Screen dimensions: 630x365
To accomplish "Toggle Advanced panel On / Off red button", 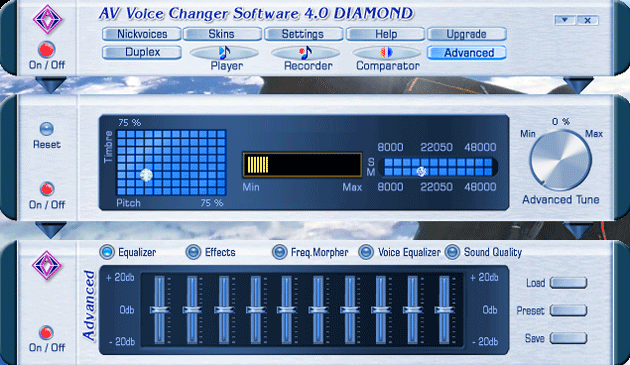I will (x=46, y=332).
